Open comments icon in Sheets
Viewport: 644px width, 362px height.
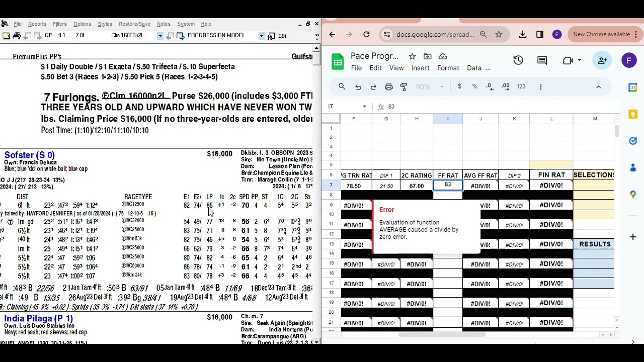[542, 60]
